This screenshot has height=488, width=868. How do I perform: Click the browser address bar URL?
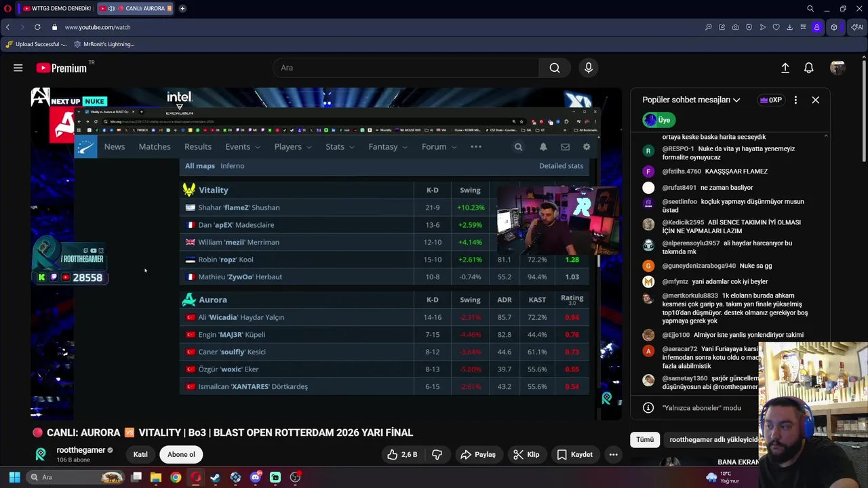pyautogui.click(x=98, y=27)
